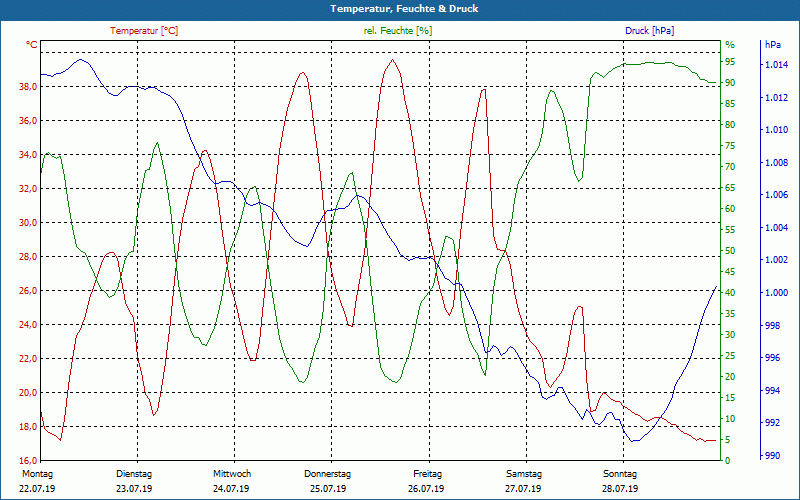Screen dimensions: 800x500
Task: Click the date 24.07.19
Action: [x=231, y=489]
